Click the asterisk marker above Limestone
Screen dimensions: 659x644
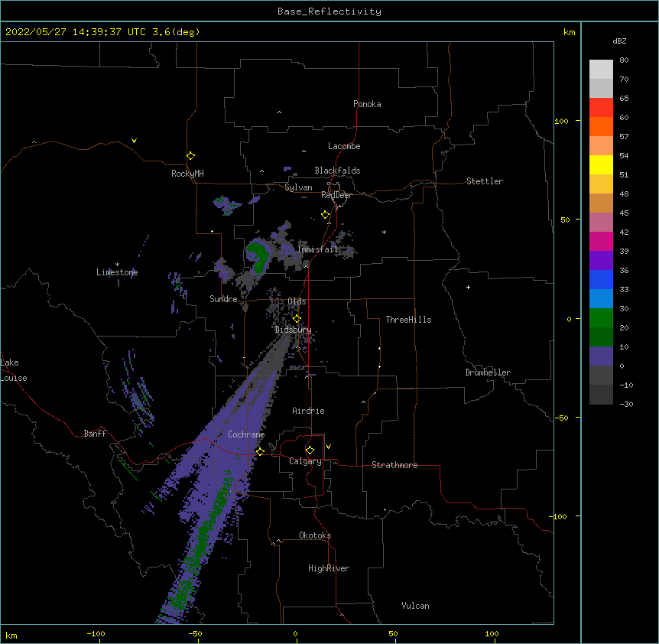tap(117, 265)
